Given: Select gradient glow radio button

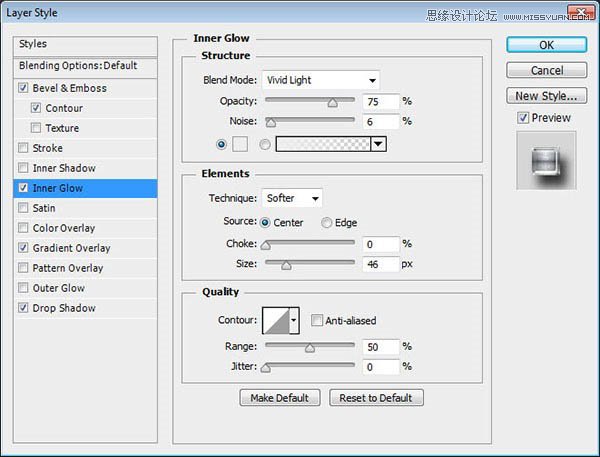Looking at the screenshot, I should click(x=265, y=144).
